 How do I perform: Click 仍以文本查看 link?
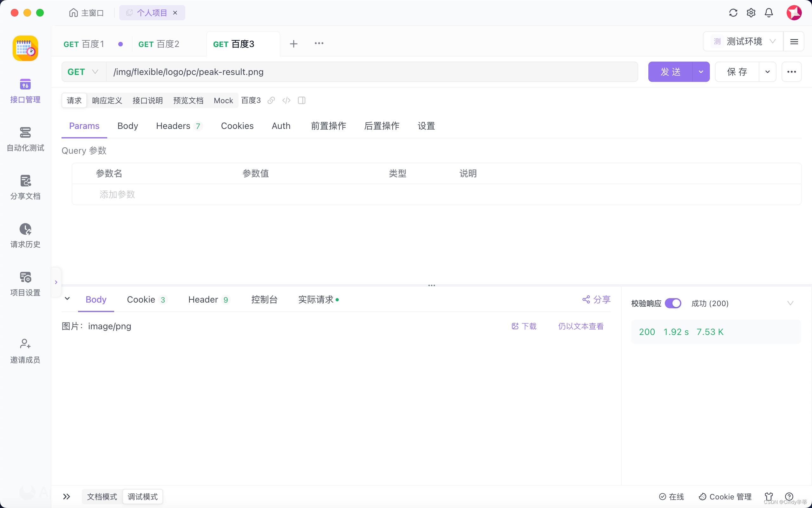(x=581, y=326)
